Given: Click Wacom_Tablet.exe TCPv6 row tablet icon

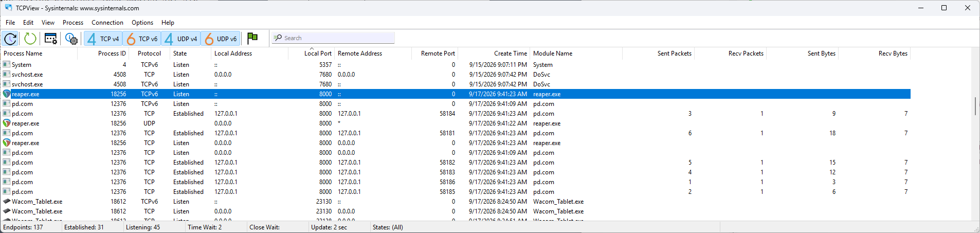Looking at the screenshot, I should point(7,202).
